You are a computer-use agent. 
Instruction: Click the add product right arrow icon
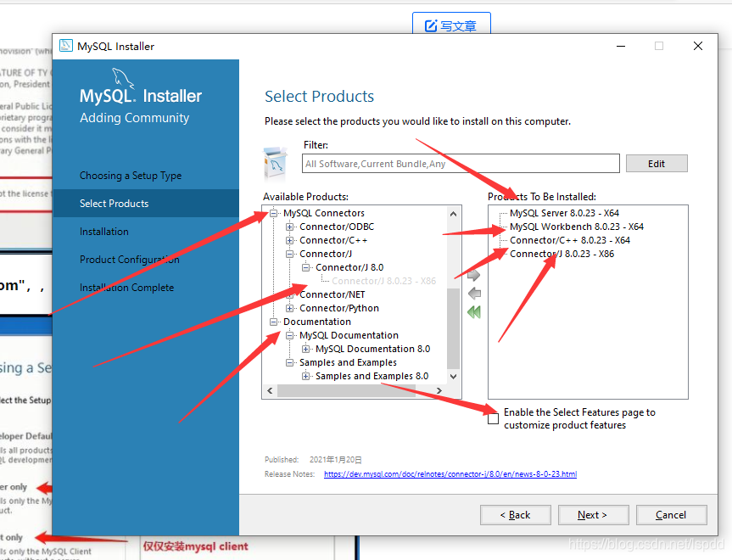point(474,275)
